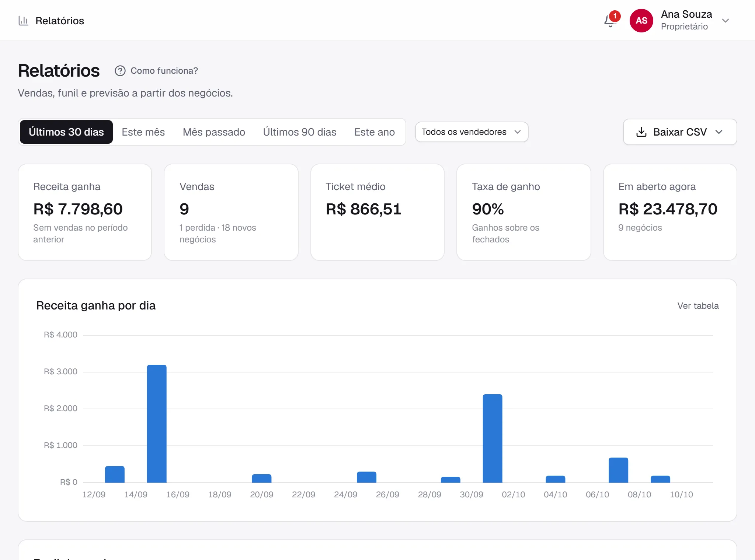Click the '9 negócios' caption
This screenshot has width=755, height=560.
pyautogui.click(x=640, y=228)
